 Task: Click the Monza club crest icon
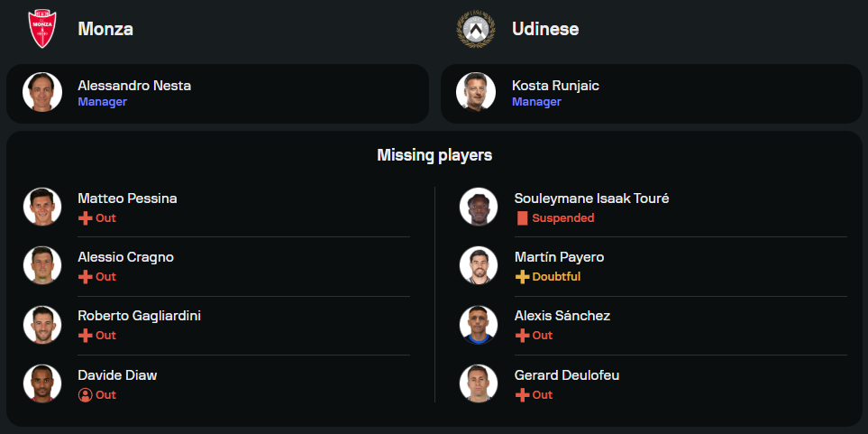point(41,28)
